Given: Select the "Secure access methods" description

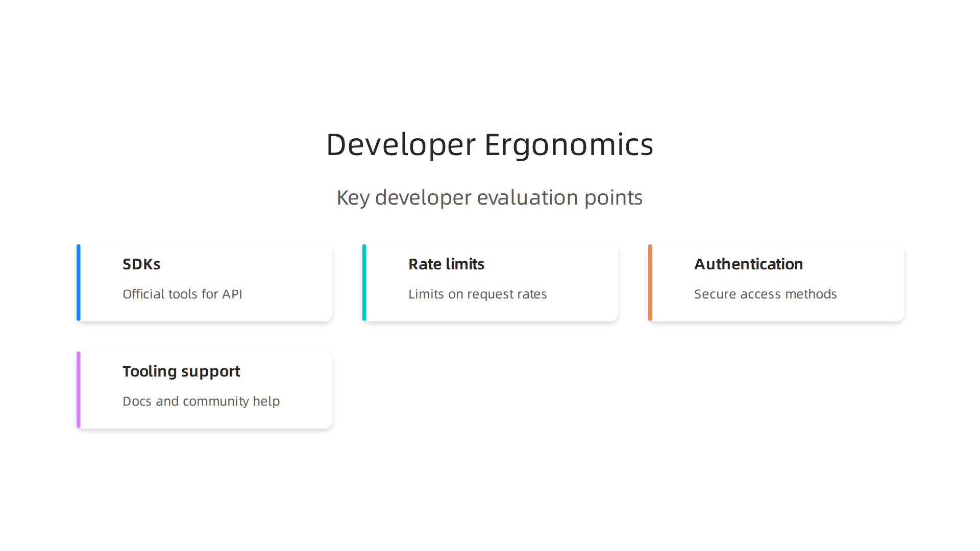Looking at the screenshot, I should tap(765, 294).
